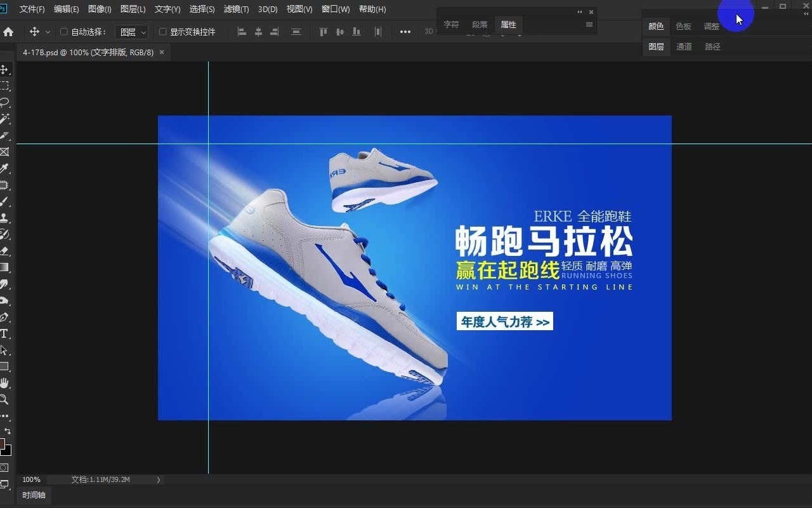This screenshot has height=508, width=812.
Task: Open the 文件(F) menu
Action: (x=32, y=10)
